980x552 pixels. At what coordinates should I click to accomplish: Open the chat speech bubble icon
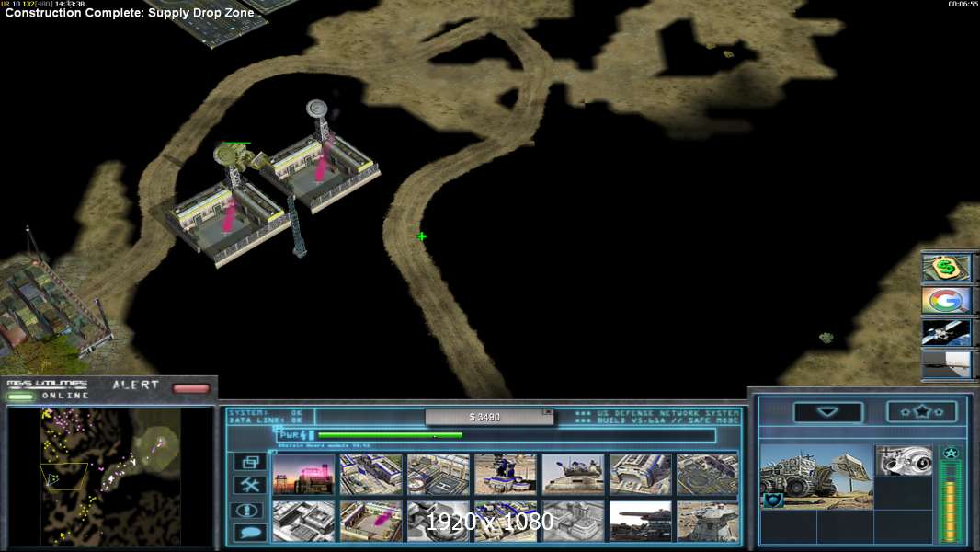pos(249,532)
